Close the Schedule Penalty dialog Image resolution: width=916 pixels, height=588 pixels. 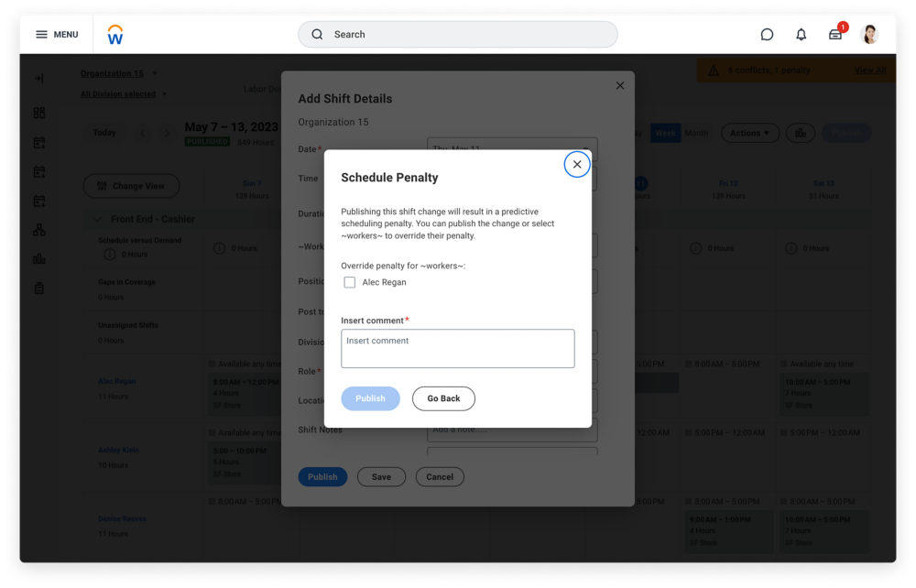[x=576, y=165]
